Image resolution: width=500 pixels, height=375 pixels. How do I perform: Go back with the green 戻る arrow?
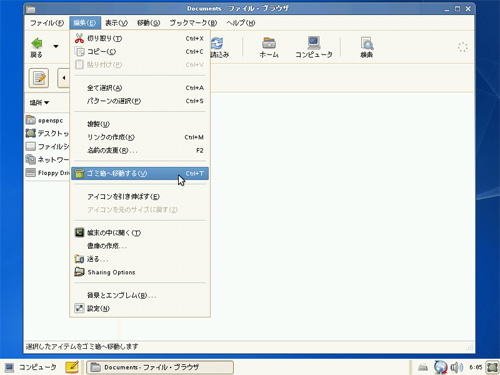37,48
